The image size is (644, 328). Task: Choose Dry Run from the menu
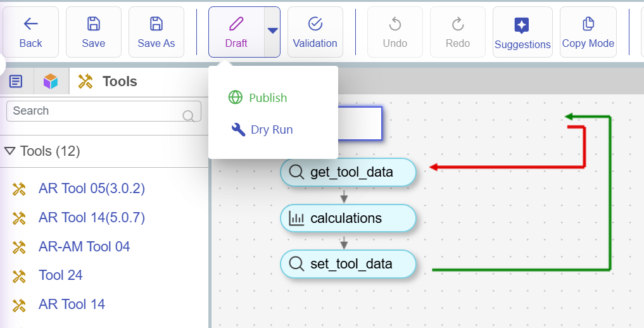click(271, 130)
